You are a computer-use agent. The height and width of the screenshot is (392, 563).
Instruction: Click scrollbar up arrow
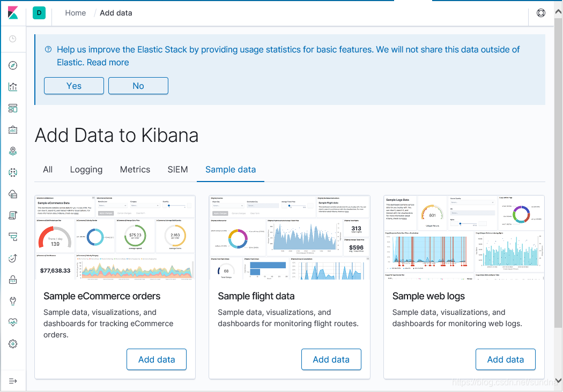pos(558,12)
